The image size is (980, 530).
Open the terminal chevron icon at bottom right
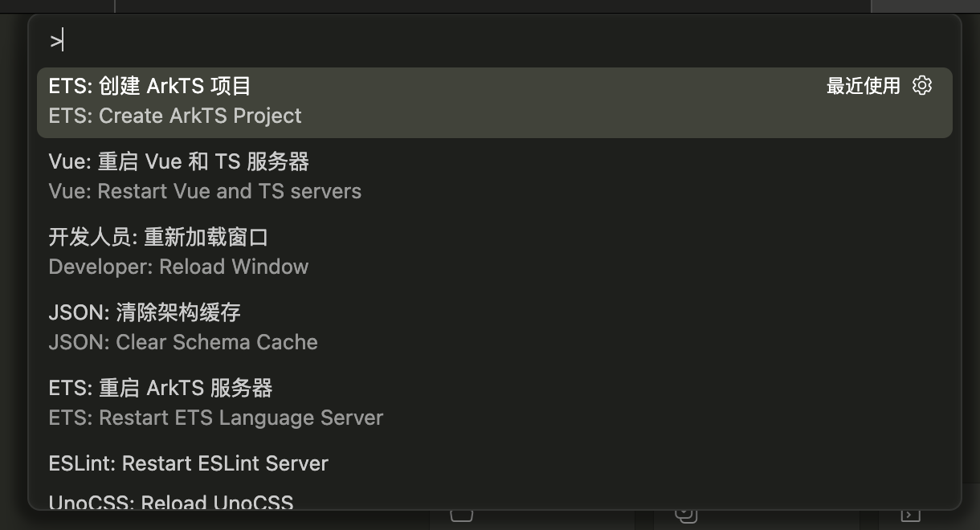[909, 518]
